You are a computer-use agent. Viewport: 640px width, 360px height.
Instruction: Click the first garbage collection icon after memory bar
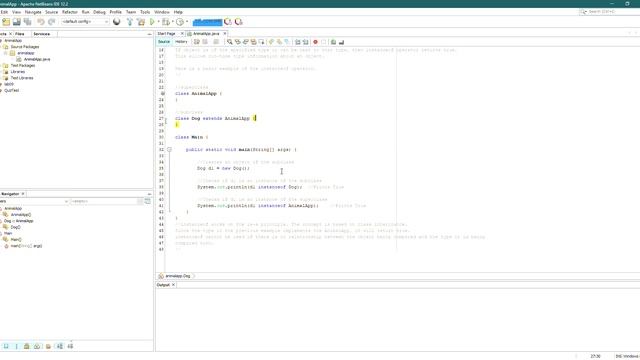[x=228, y=22]
